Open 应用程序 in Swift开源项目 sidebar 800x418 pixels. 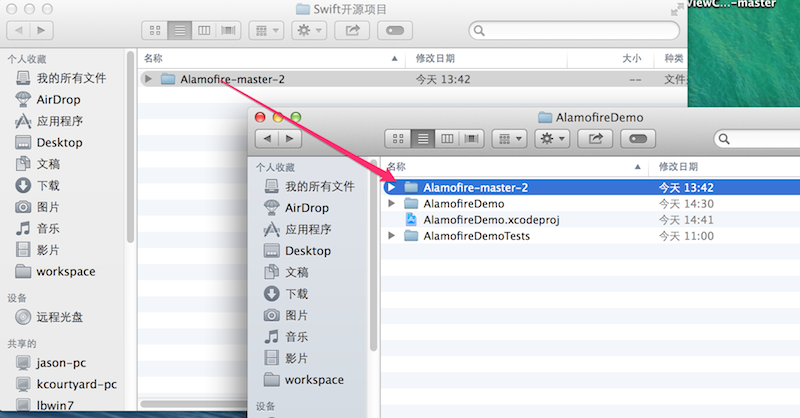coord(49,121)
